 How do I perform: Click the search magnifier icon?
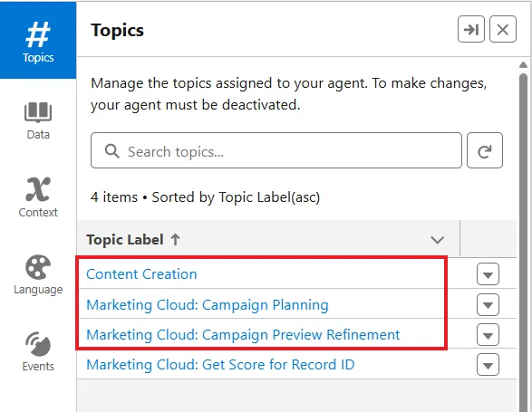(x=112, y=151)
